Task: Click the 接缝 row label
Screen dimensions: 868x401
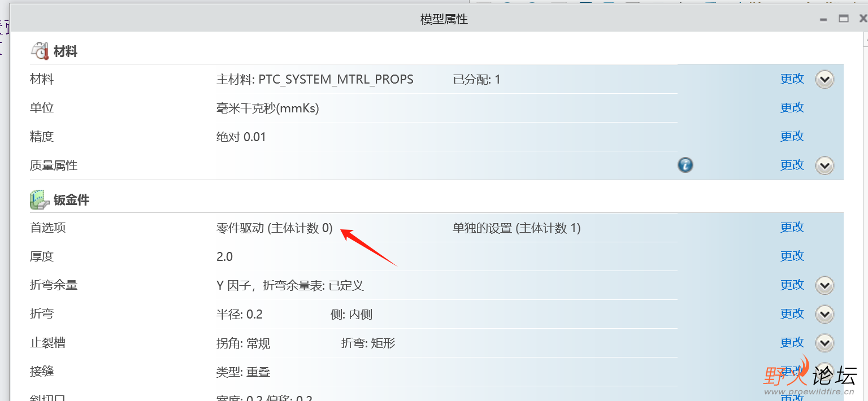Action: coord(42,372)
